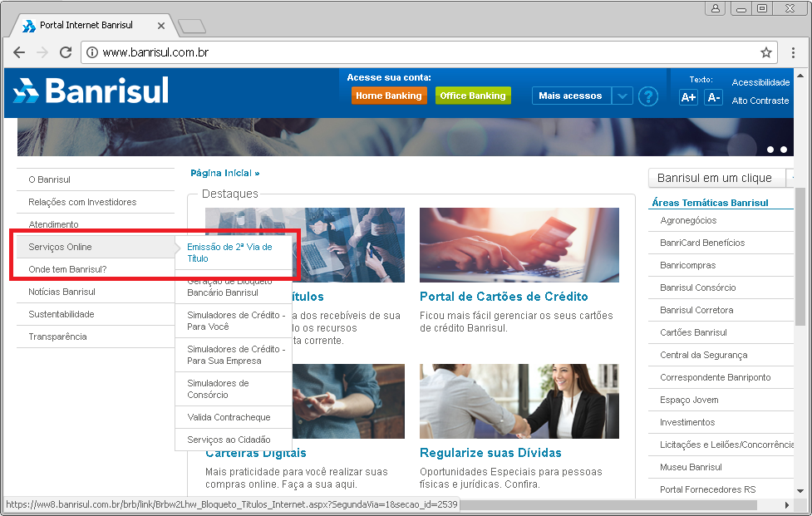The width and height of the screenshot is (812, 516).
Task: Click the help question mark icon
Action: point(647,96)
